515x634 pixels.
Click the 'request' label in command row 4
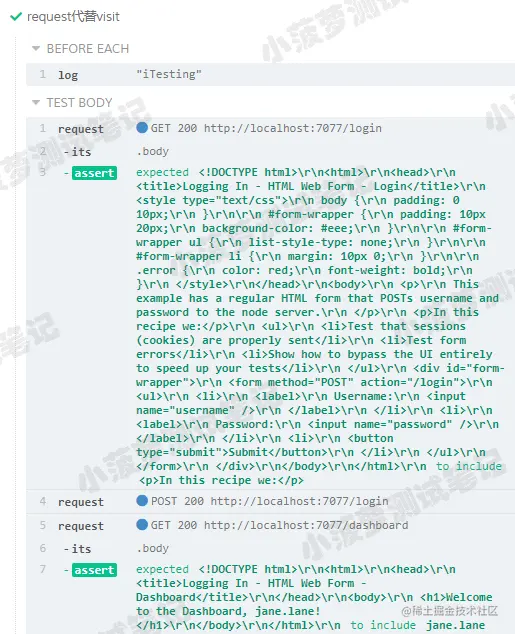81,502
